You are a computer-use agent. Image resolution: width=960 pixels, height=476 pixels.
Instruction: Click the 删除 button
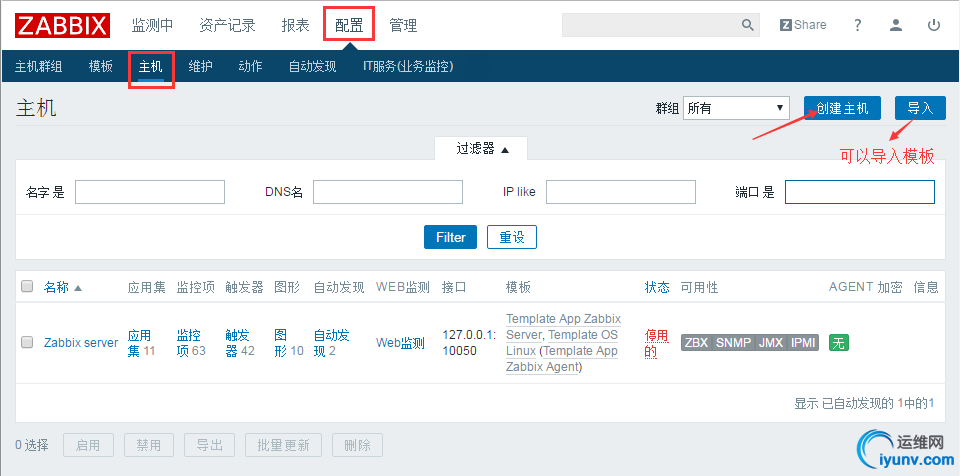point(358,445)
